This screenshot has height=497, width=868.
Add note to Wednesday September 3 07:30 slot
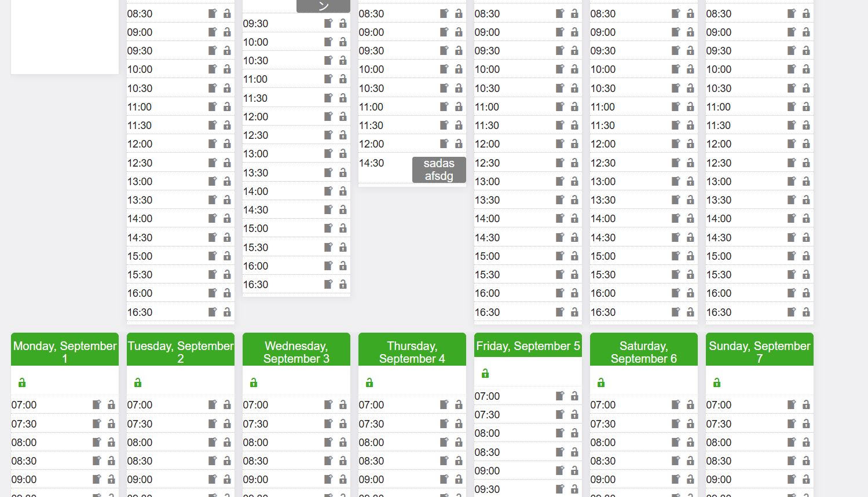click(x=328, y=424)
